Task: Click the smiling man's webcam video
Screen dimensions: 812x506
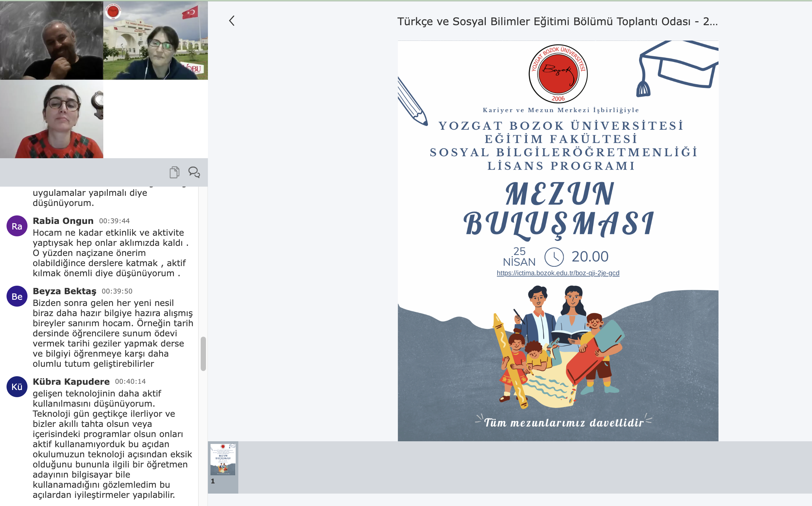Action: pos(52,40)
